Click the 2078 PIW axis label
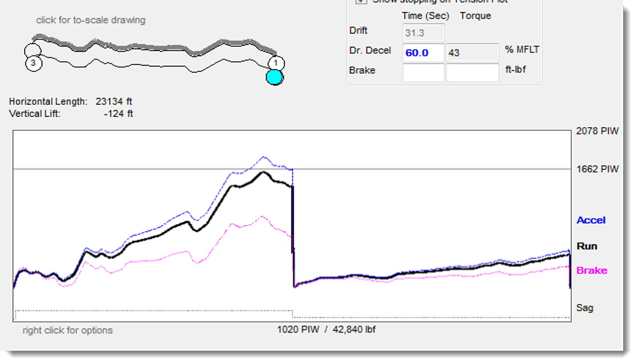This screenshot has width=637, height=364. (597, 131)
